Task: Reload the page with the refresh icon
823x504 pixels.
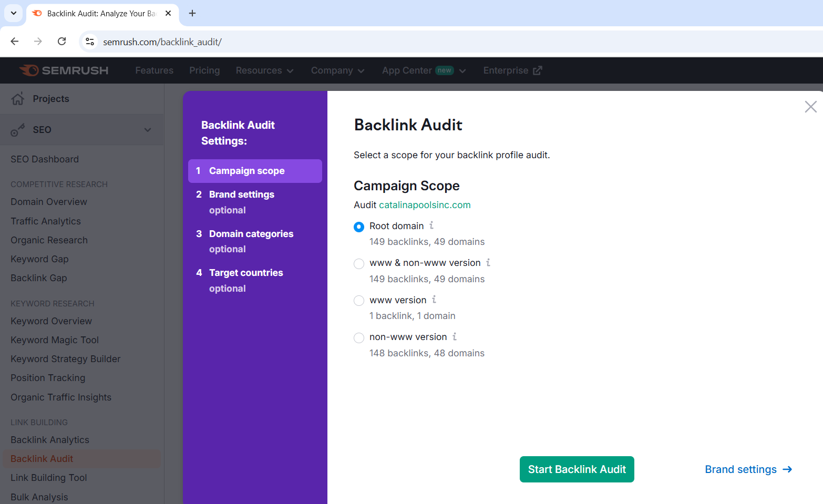Action: coord(61,42)
